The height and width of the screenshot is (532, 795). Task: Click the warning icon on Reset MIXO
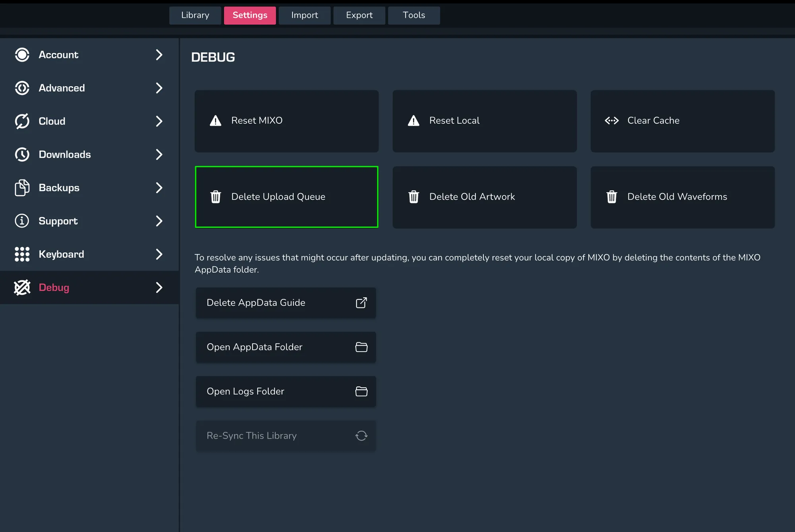[215, 120]
